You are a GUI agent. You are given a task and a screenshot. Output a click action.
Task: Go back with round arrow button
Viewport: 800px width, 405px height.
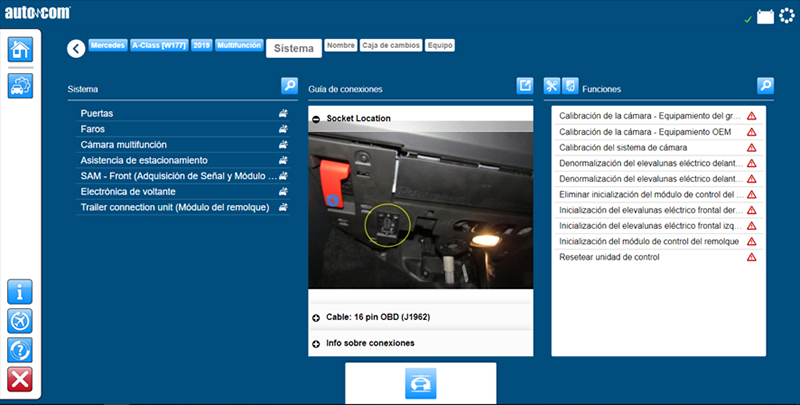(76, 49)
